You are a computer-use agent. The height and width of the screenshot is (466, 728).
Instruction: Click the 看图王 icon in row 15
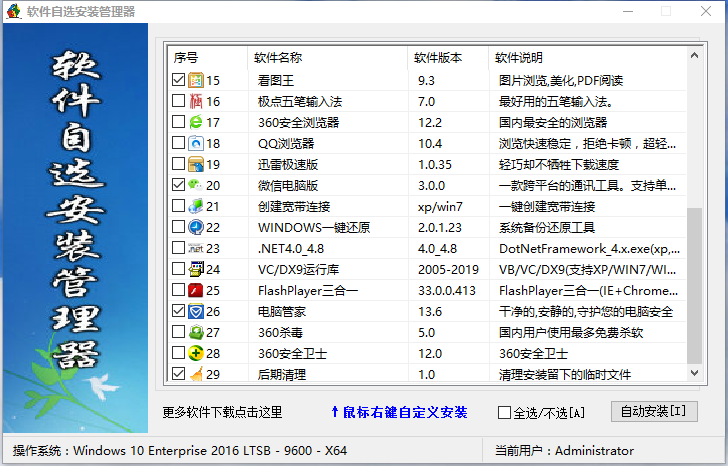tap(196, 80)
